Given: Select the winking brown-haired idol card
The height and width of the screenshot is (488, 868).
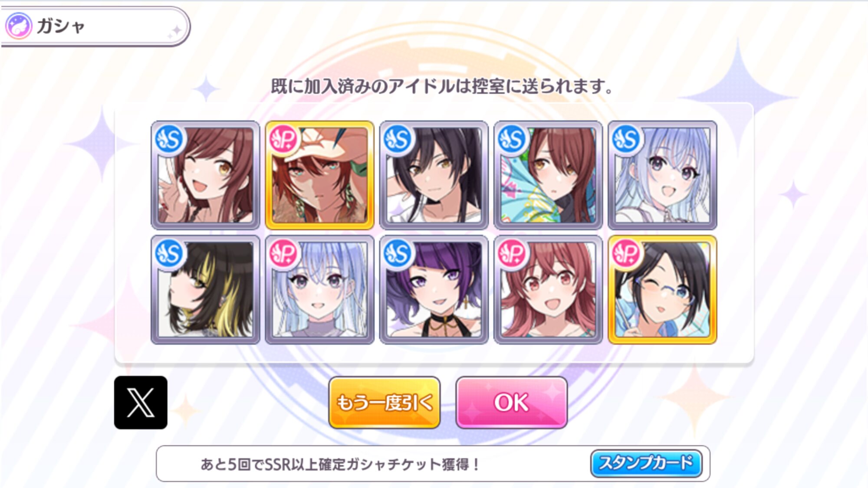Looking at the screenshot, I should (205, 175).
